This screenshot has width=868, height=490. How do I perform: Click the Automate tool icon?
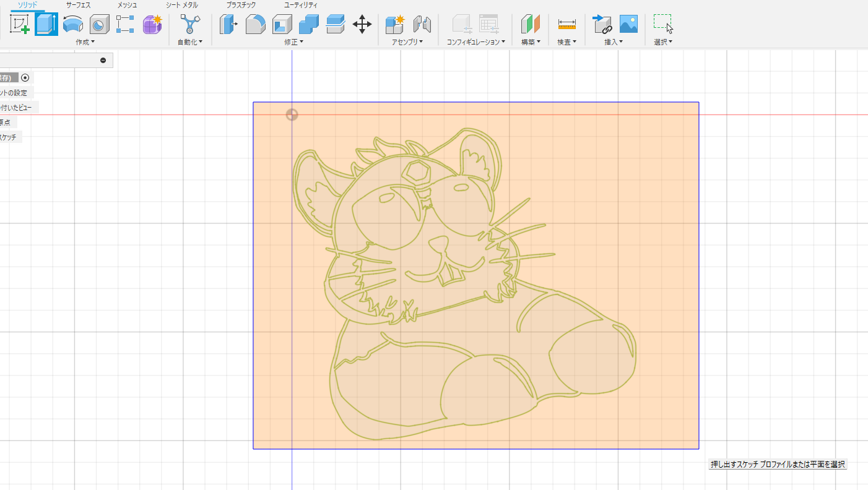[x=190, y=24]
